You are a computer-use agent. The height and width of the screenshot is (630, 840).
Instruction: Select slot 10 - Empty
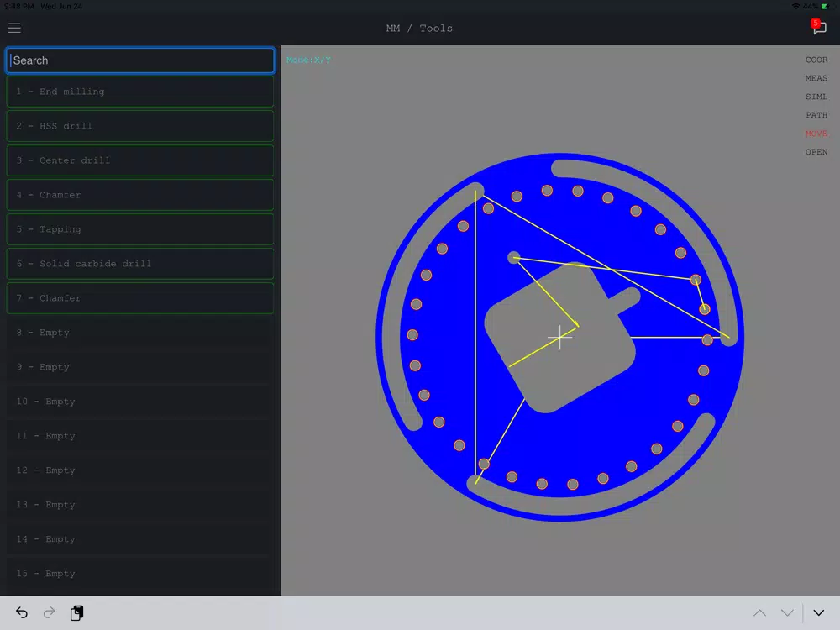click(x=140, y=402)
